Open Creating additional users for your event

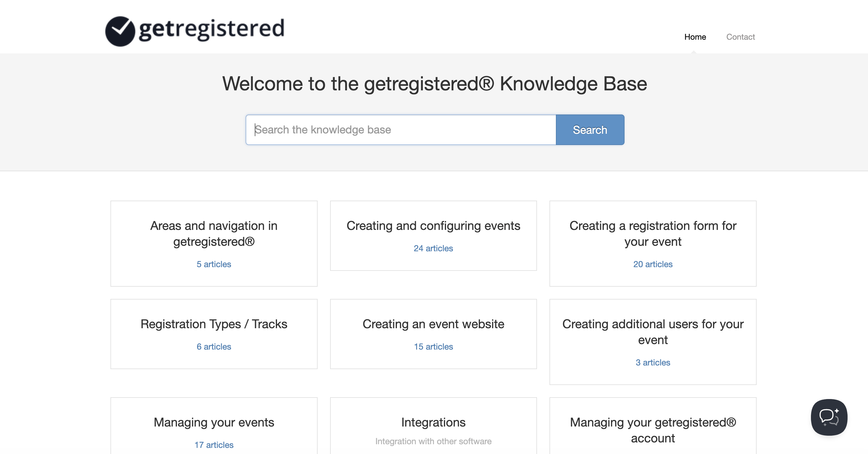coord(652,332)
